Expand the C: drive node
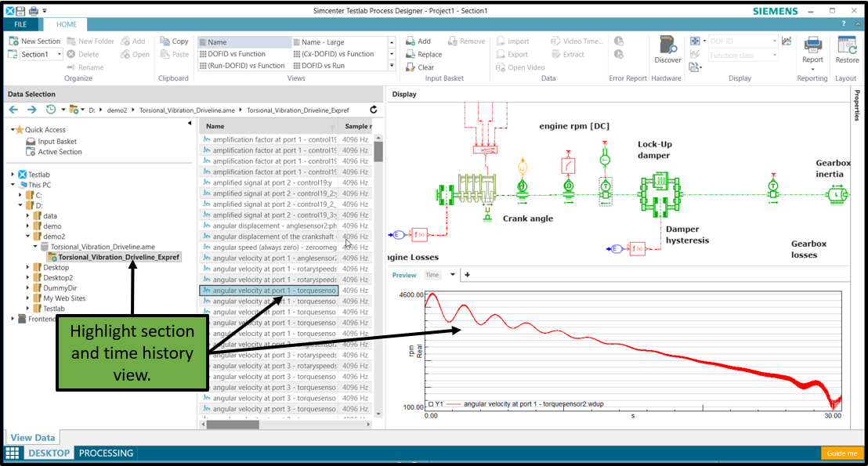 (x=20, y=195)
